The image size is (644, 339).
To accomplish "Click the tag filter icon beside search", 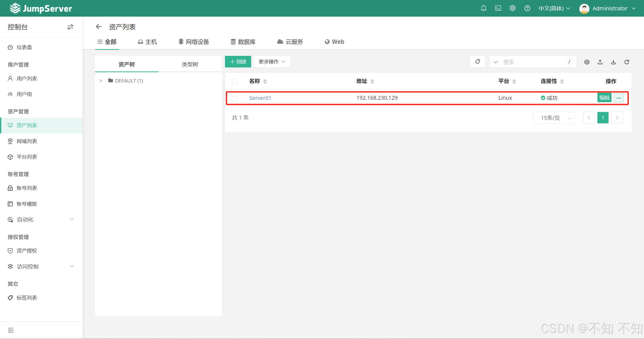I will (477, 62).
